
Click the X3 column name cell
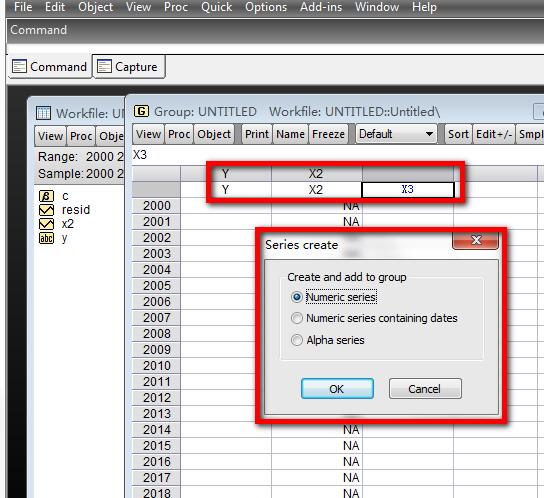(408, 190)
